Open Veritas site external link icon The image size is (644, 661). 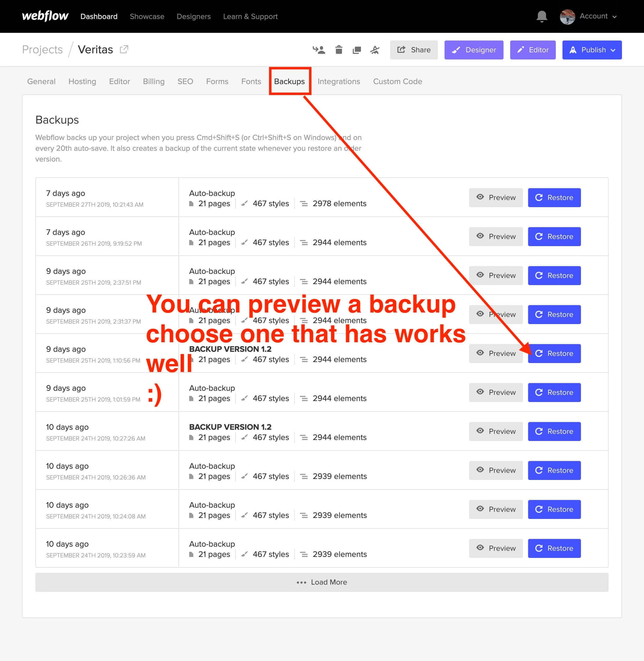(x=124, y=49)
